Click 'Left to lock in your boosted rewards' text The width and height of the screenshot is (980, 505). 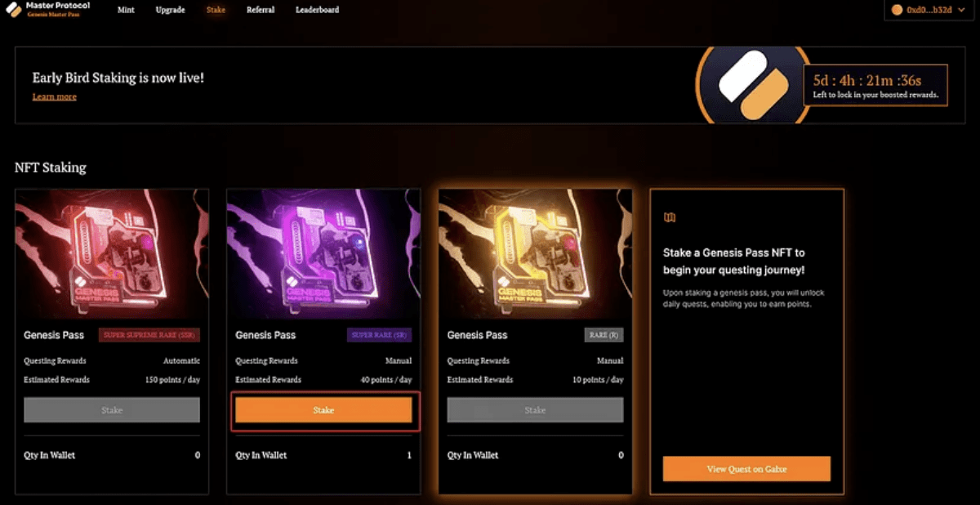tap(875, 95)
